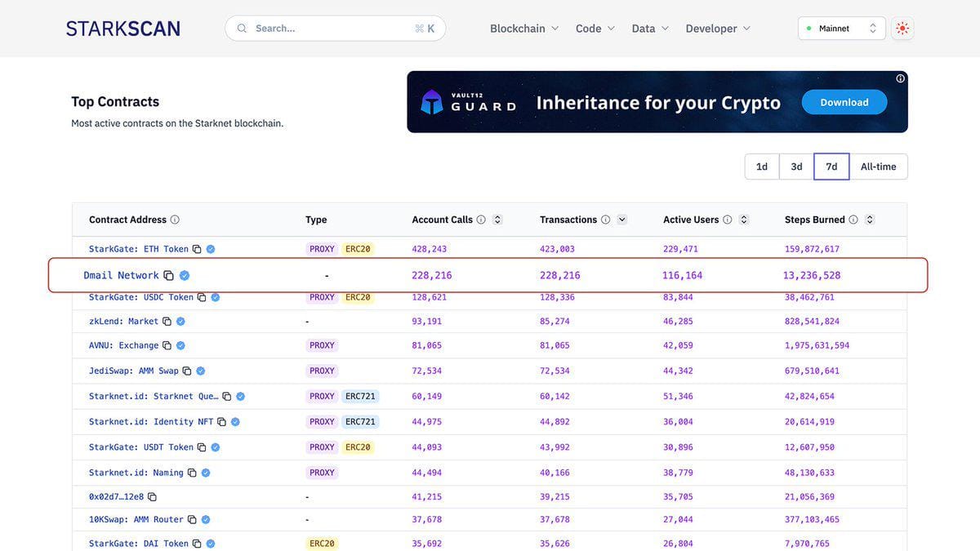Click info icon beside Steps Burned header

[x=853, y=220]
